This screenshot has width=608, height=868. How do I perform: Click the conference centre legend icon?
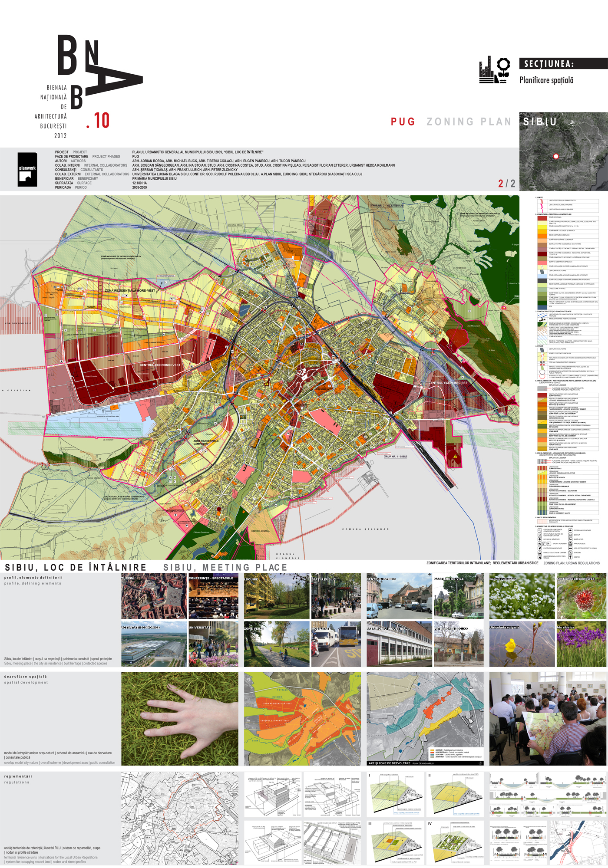(540, 530)
